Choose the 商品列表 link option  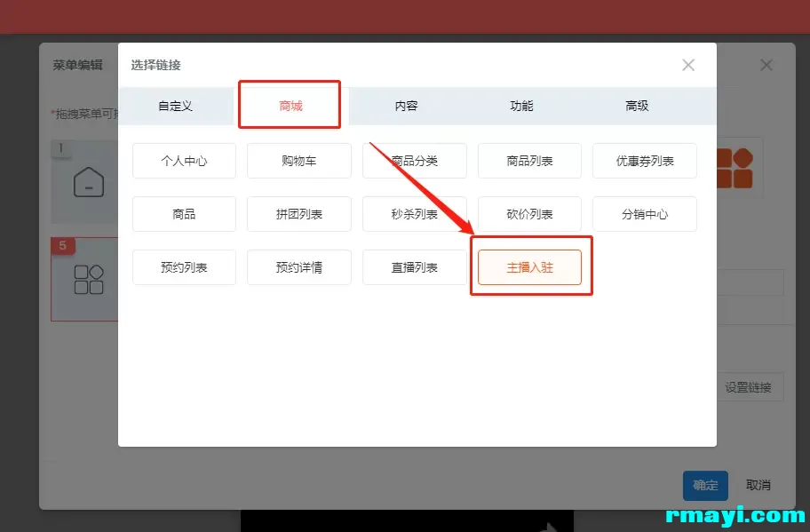pos(529,161)
